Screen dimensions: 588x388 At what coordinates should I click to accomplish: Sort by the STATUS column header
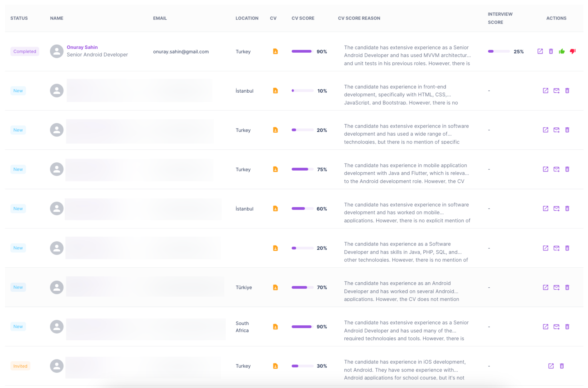pyautogui.click(x=19, y=18)
